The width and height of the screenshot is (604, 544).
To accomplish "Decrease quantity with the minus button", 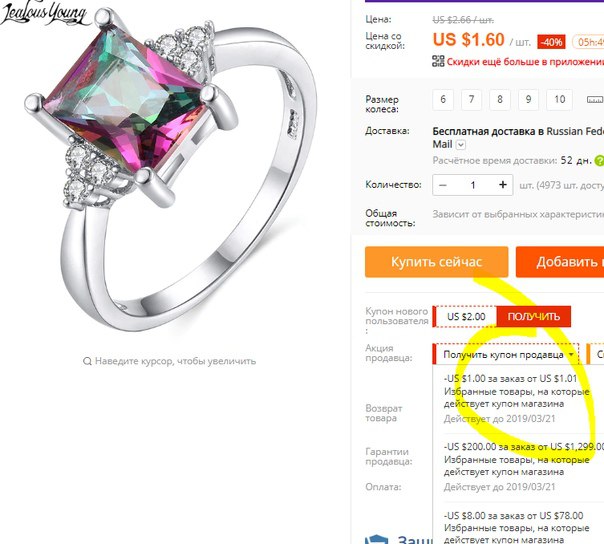I will (443, 185).
